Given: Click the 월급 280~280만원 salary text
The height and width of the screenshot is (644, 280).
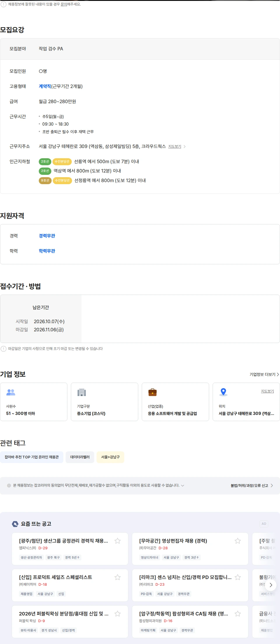Looking at the screenshot, I should (57, 101).
